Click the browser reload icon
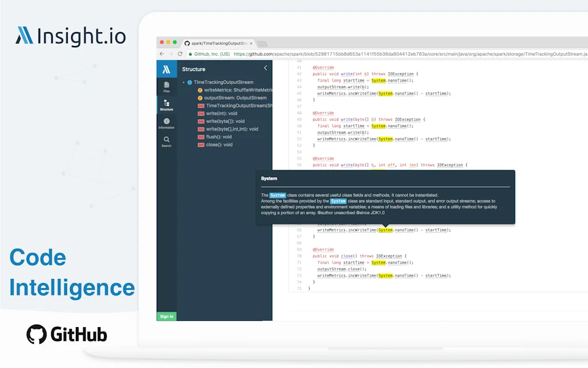Viewport: 588px width, 368px height. [179, 54]
